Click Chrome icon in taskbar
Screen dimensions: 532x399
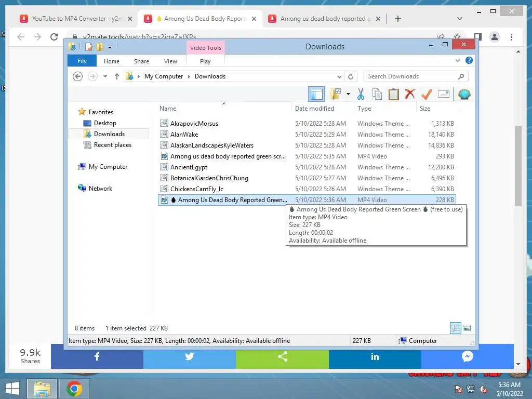click(74, 389)
